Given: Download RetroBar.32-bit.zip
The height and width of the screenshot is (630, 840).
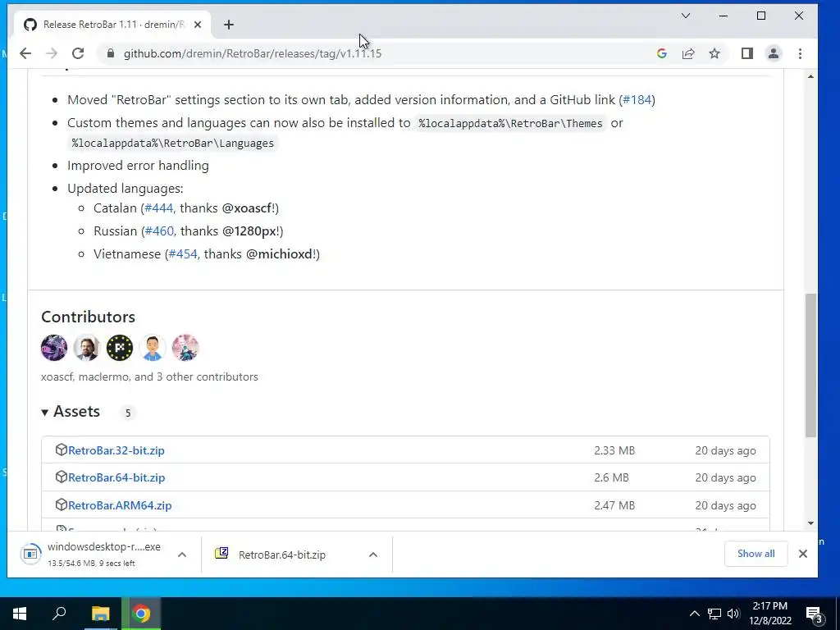Looking at the screenshot, I should [116, 450].
